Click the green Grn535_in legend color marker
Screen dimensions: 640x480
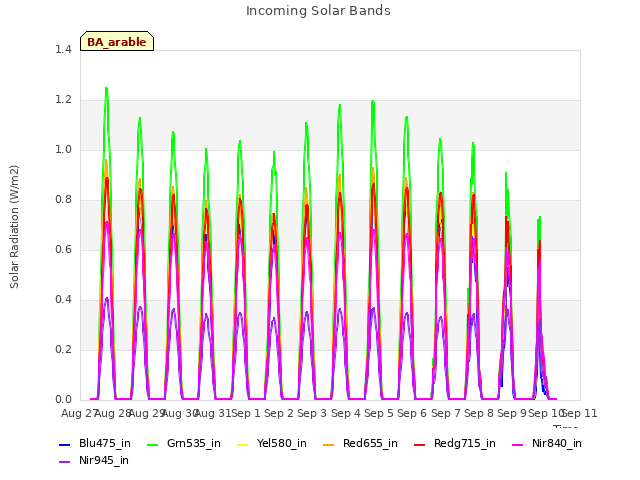(152, 444)
